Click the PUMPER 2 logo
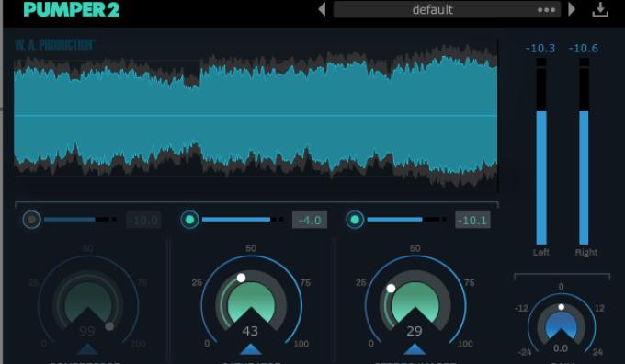Image resolution: width=625 pixels, height=364 pixels. click(x=72, y=9)
